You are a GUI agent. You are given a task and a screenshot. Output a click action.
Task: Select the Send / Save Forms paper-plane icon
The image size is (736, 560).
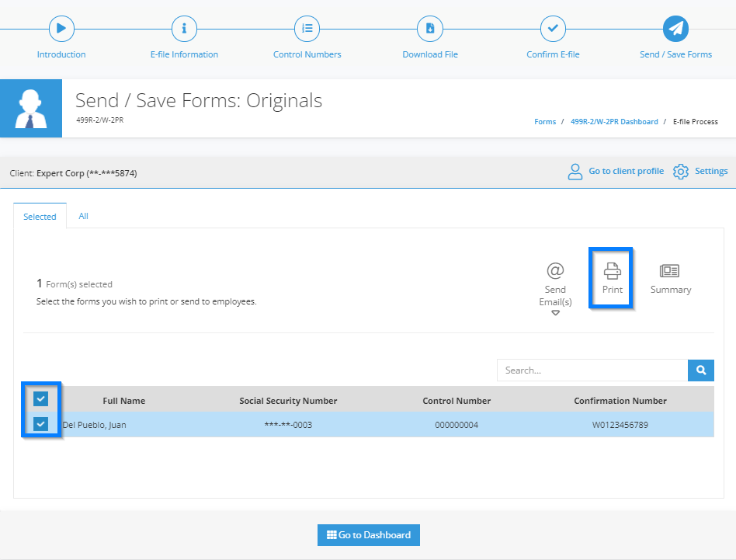coord(676,29)
